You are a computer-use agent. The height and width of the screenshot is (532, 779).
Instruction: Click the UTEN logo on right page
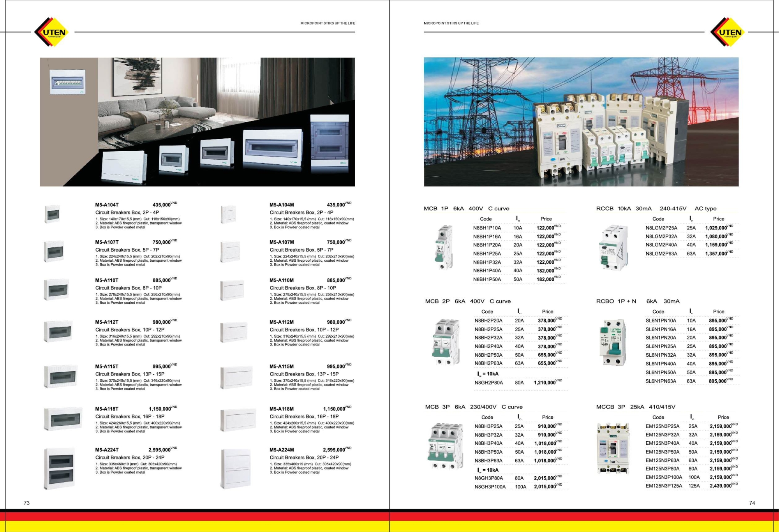coord(729,32)
